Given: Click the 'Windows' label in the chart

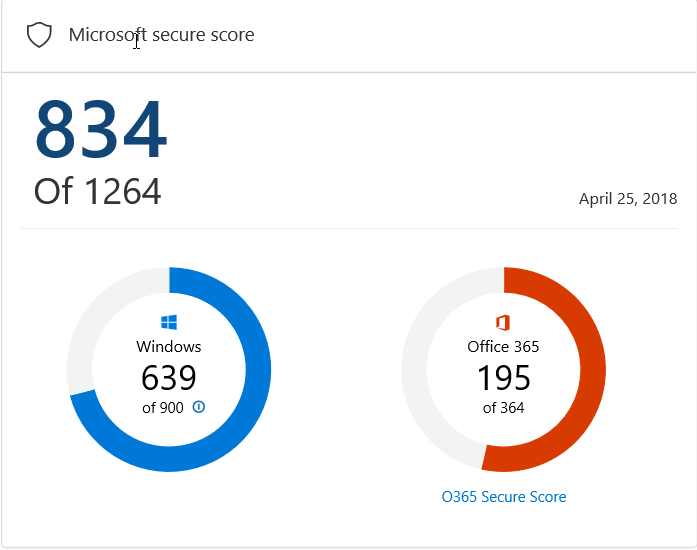Looking at the screenshot, I should coord(169,347).
